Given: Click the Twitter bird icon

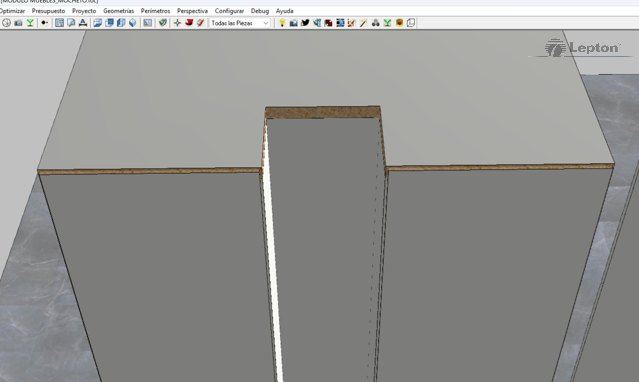Looking at the screenshot, I should coord(305,23).
